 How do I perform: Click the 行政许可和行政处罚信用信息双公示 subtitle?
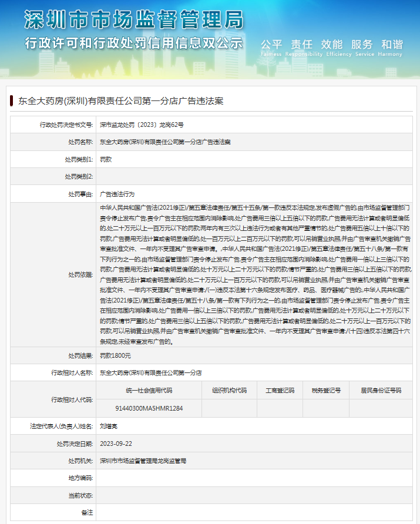coord(134,43)
